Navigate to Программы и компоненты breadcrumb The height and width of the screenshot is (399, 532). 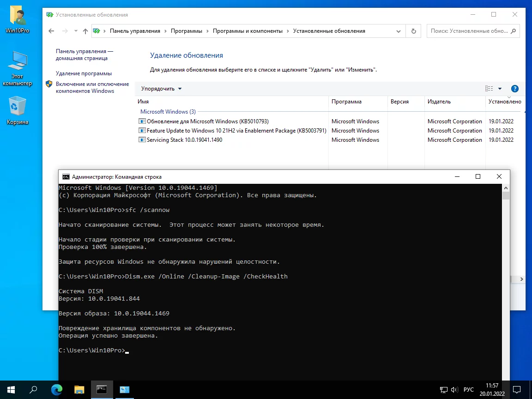(248, 31)
